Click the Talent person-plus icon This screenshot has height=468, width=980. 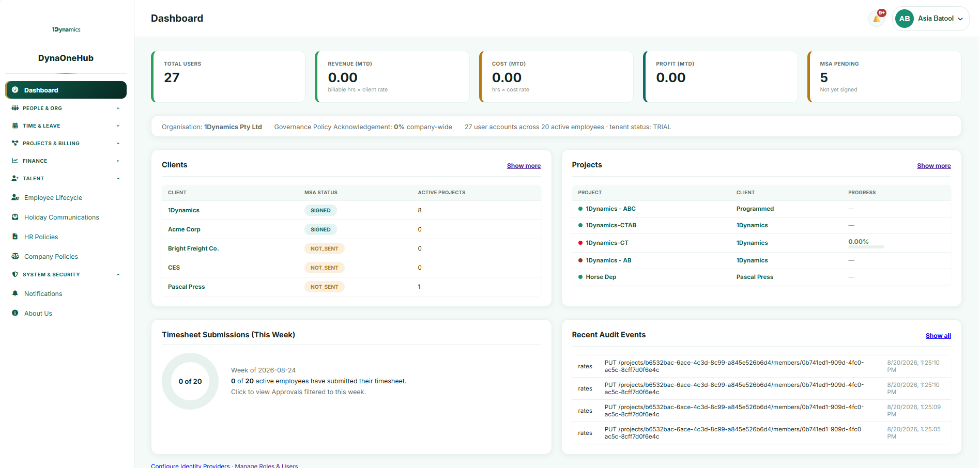pos(15,178)
